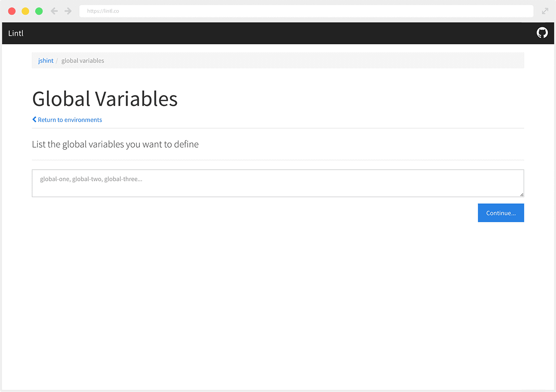Click the 'List the global variables' instruction text

(115, 144)
